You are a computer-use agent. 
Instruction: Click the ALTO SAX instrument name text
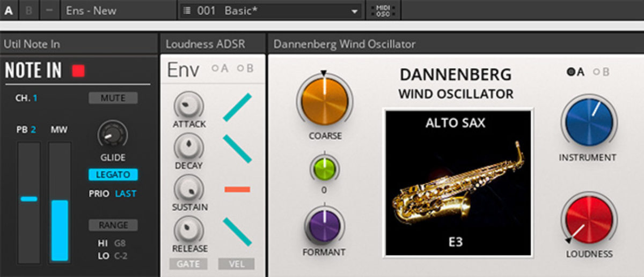[456, 123]
